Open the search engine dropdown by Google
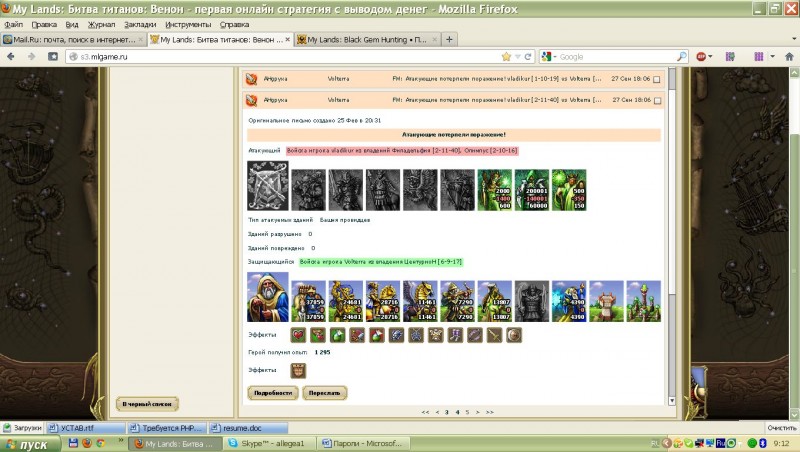The image size is (800, 452). (549, 57)
